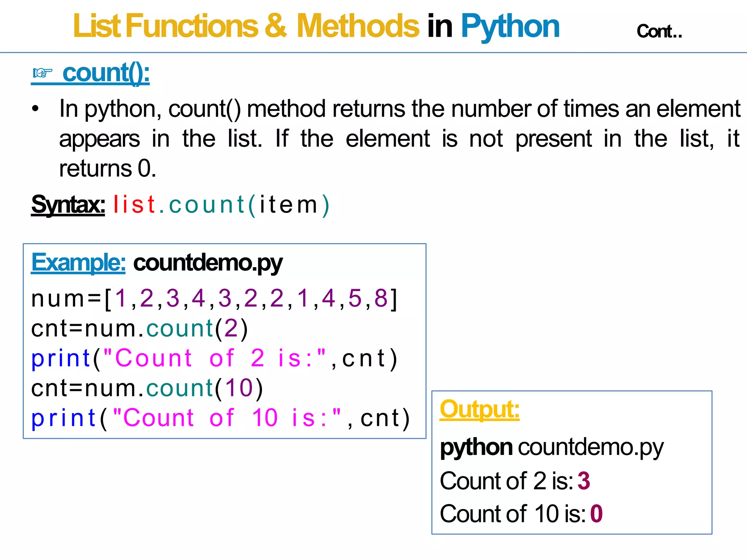Click the underlined count(): heading
Screen dimensions: 747x560
point(106,73)
